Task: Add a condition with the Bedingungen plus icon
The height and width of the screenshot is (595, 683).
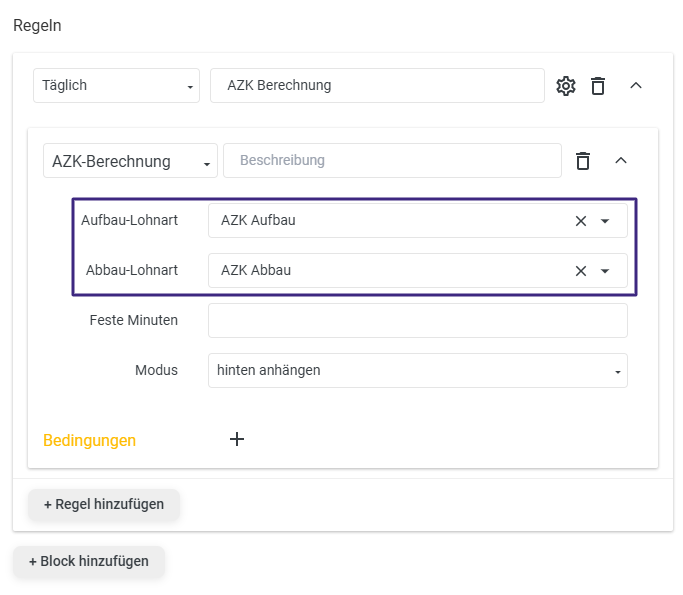Action: click(x=237, y=439)
